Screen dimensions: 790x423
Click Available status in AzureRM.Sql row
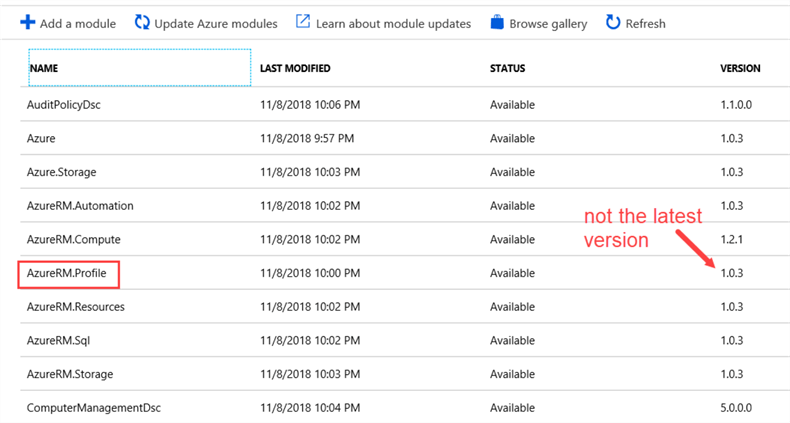click(512, 340)
